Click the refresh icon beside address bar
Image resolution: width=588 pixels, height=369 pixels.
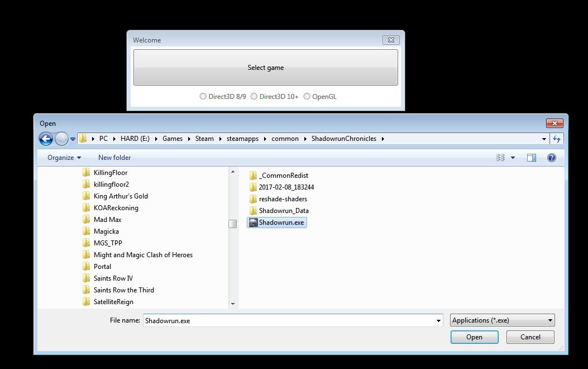click(556, 139)
